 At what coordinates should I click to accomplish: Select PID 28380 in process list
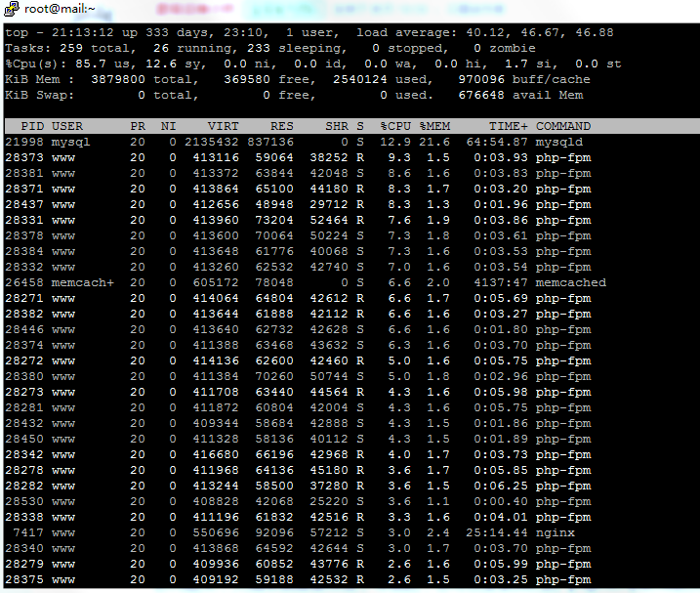coord(24,377)
